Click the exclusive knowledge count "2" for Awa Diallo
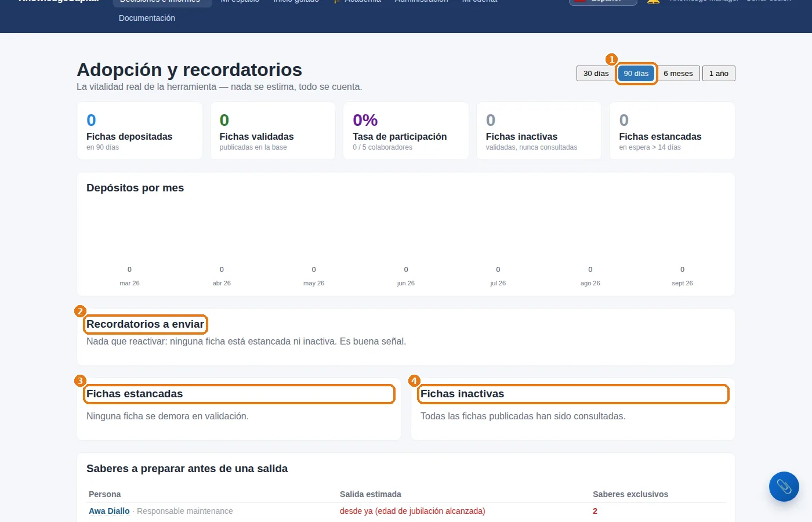The height and width of the screenshot is (522, 812). tap(595, 511)
